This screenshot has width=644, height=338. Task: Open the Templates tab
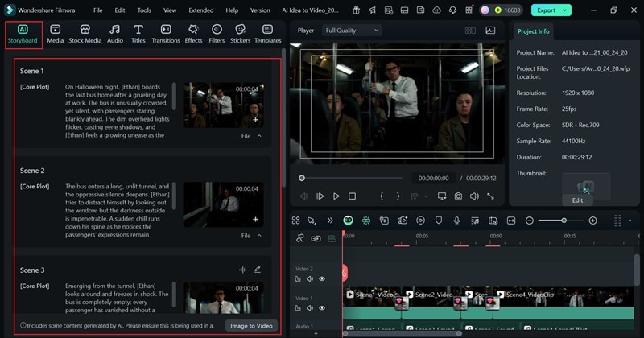(x=268, y=35)
